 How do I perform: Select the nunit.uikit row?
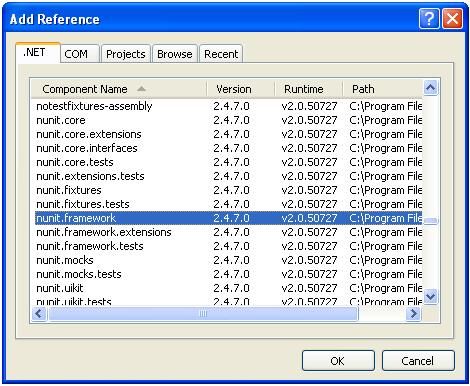[x=229, y=288]
